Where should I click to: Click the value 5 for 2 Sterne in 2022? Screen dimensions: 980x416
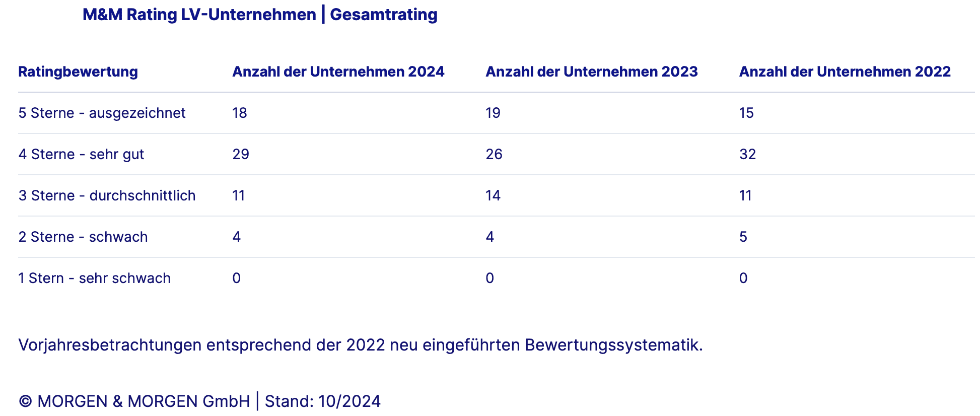(x=743, y=237)
